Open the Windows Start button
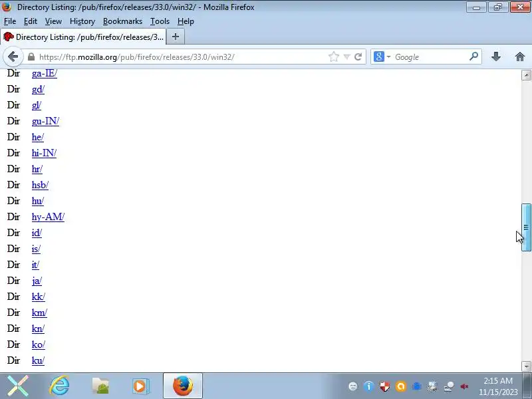 [18, 386]
